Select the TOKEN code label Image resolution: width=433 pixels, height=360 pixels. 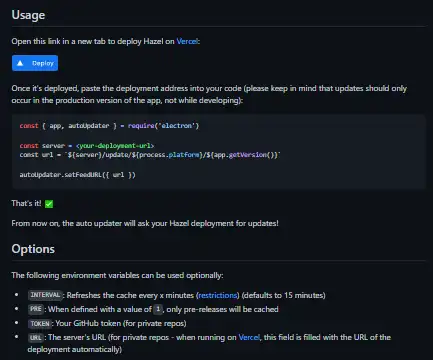[x=40, y=323]
